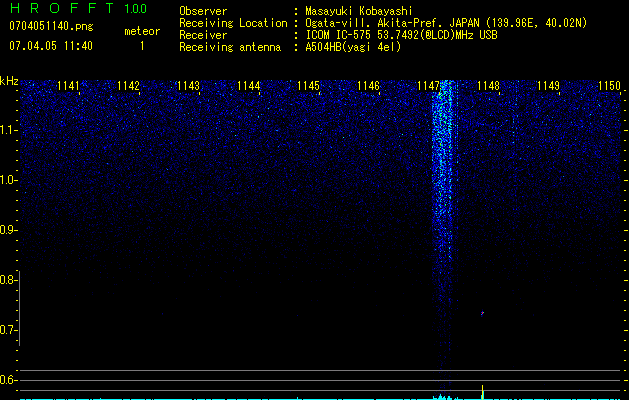Click the Receiving antenna label

[230, 47]
